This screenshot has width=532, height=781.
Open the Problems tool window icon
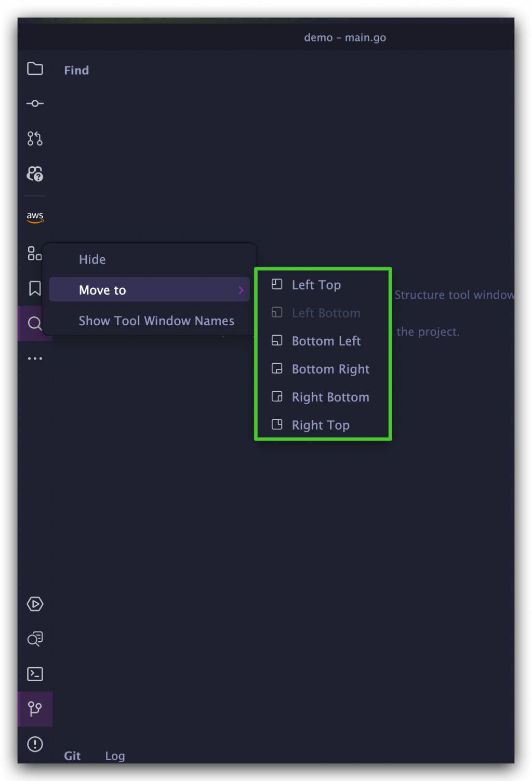tap(35, 744)
